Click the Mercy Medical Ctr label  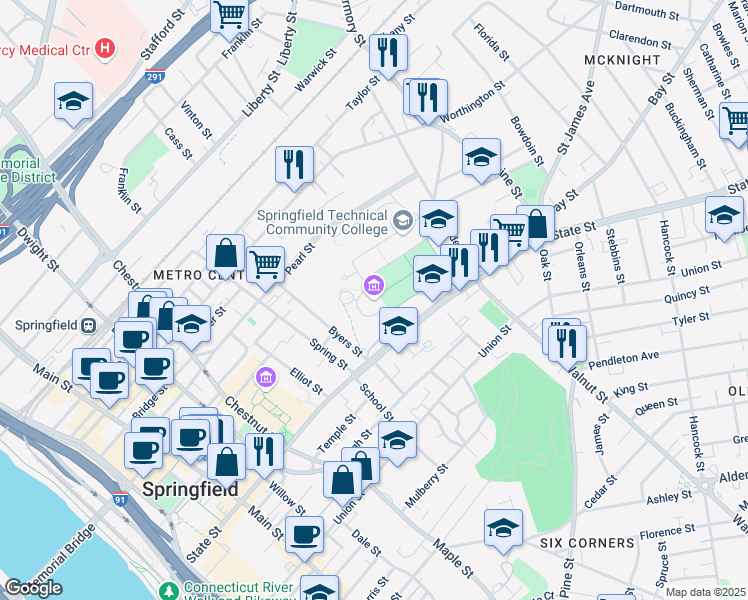click(x=45, y=50)
